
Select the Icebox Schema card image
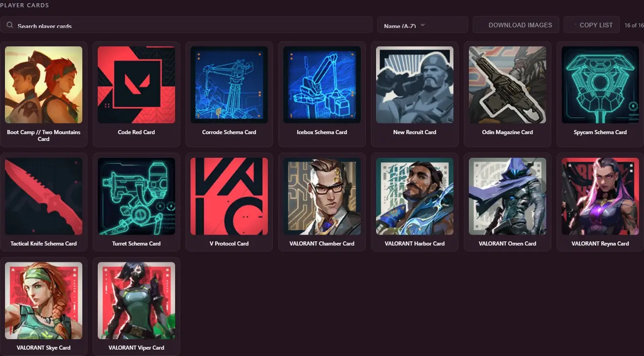[322, 85]
